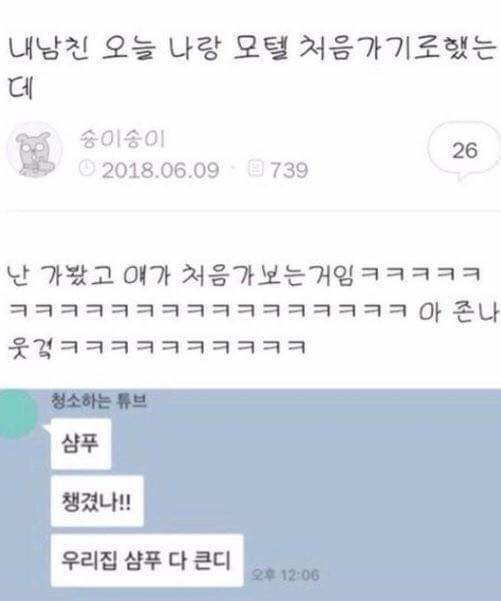Open the embedded blue chat screenshot image
The width and height of the screenshot is (501, 601).
point(250,495)
